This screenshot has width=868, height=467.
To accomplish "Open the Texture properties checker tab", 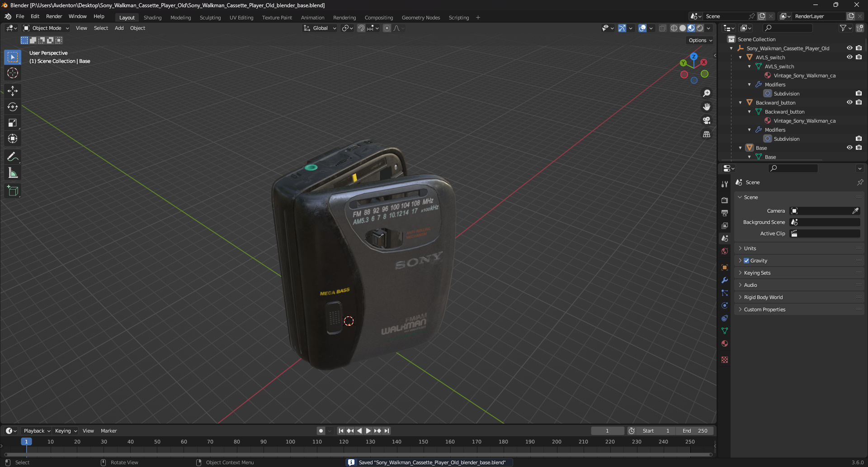I will pyautogui.click(x=725, y=360).
